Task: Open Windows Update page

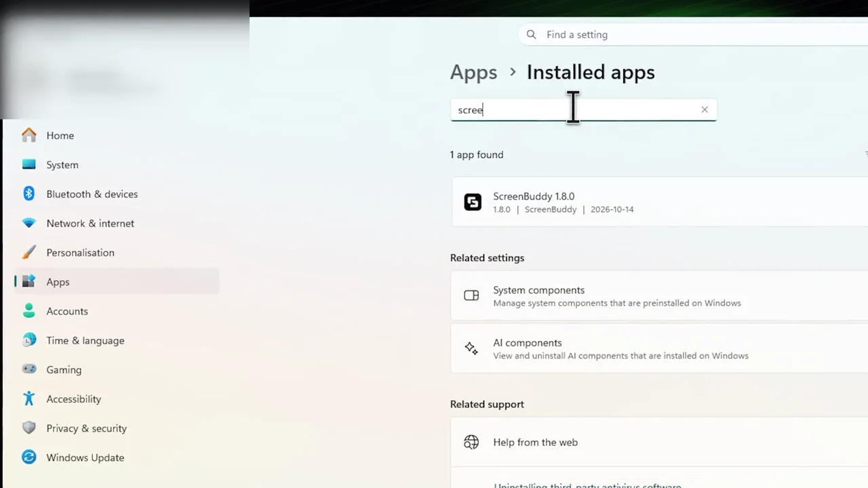Action: (x=117, y=457)
